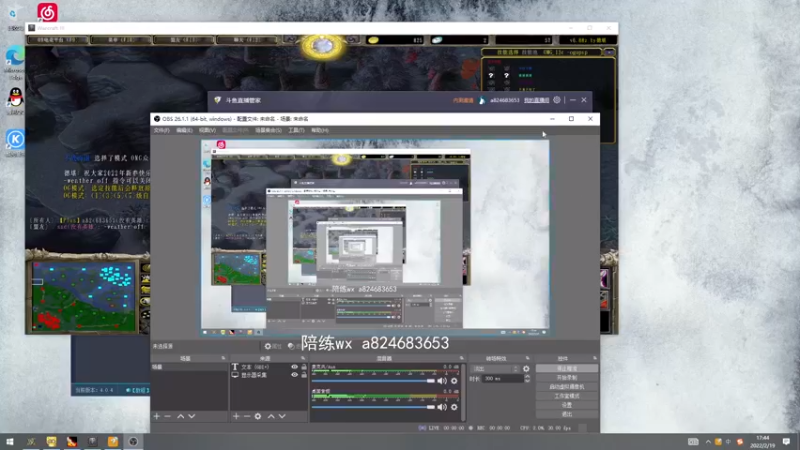The width and height of the screenshot is (800, 450).
Task: Move scene up in scenes list
Action: point(181,416)
